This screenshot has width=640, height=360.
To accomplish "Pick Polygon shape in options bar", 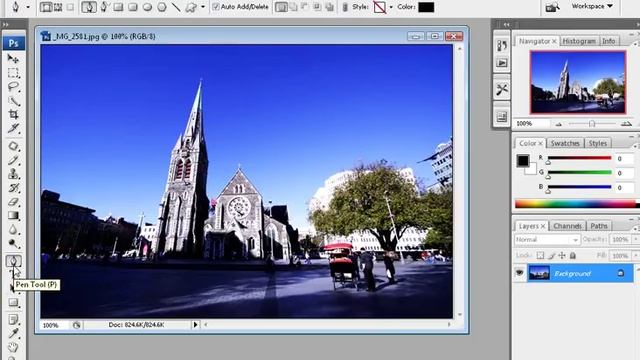I will (162, 7).
